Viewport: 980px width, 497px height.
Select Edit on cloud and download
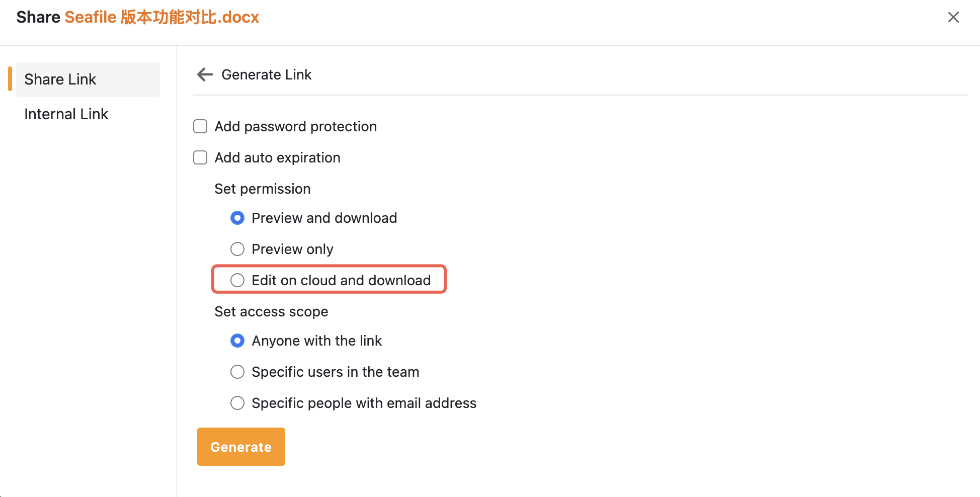point(237,280)
